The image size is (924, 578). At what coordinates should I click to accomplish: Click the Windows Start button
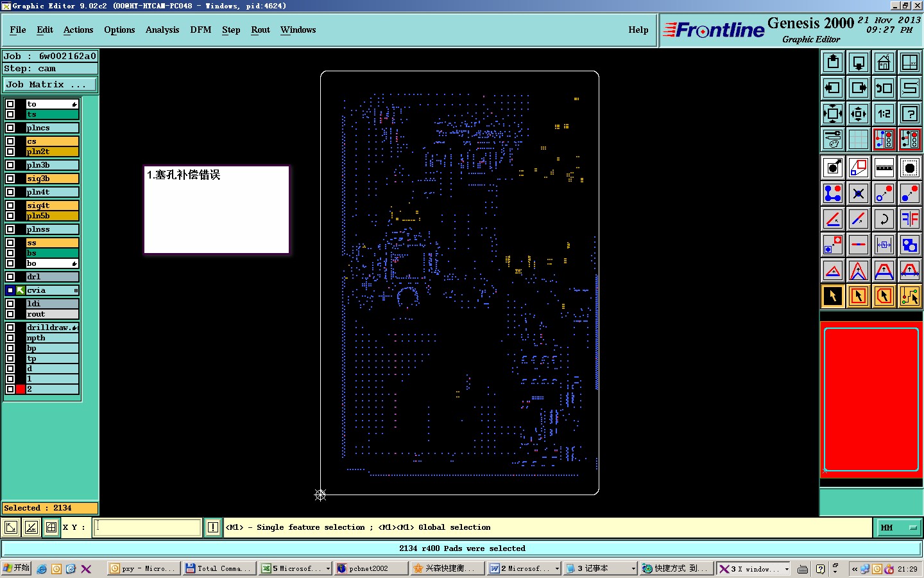click(16, 568)
